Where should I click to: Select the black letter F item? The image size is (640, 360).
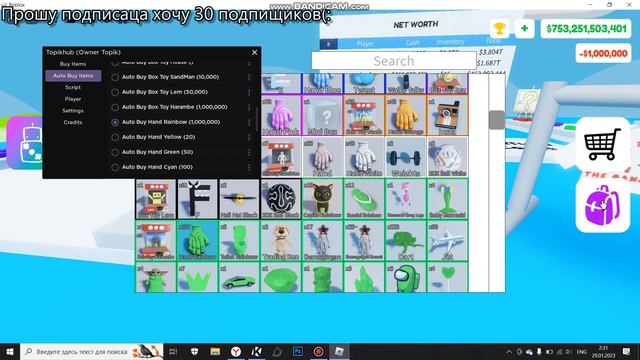pos(198,199)
